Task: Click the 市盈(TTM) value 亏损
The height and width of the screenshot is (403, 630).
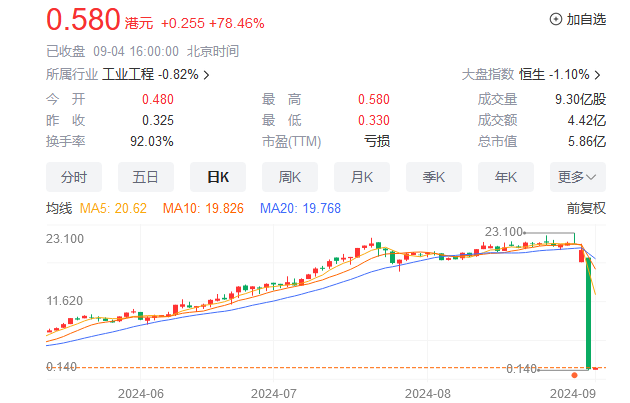Action: tap(377, 141)
